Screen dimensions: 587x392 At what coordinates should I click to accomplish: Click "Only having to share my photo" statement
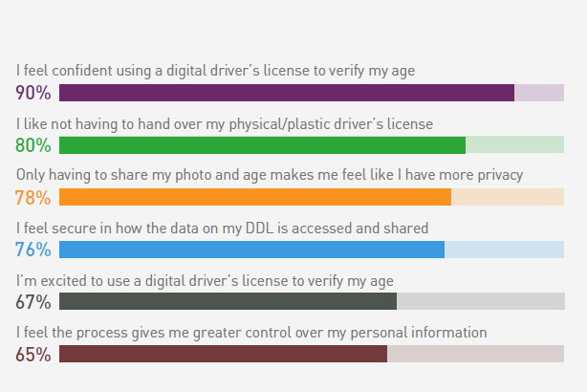270,175
